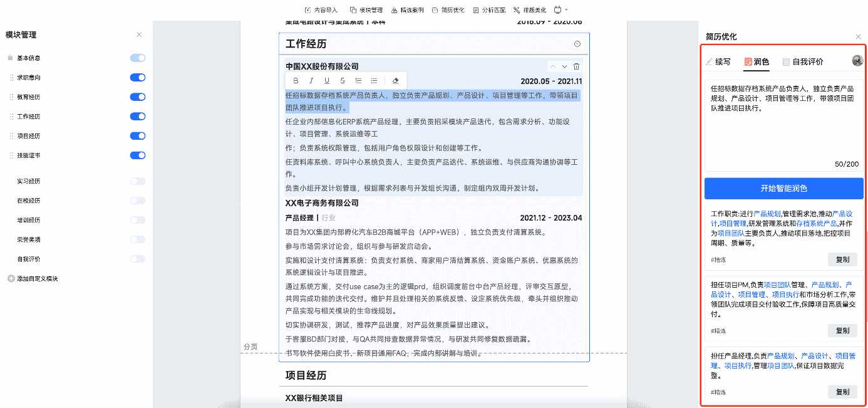Turn on the 自我评价 module toggle
The width and height of the screenshot is (868, 408).
[137, 258]
